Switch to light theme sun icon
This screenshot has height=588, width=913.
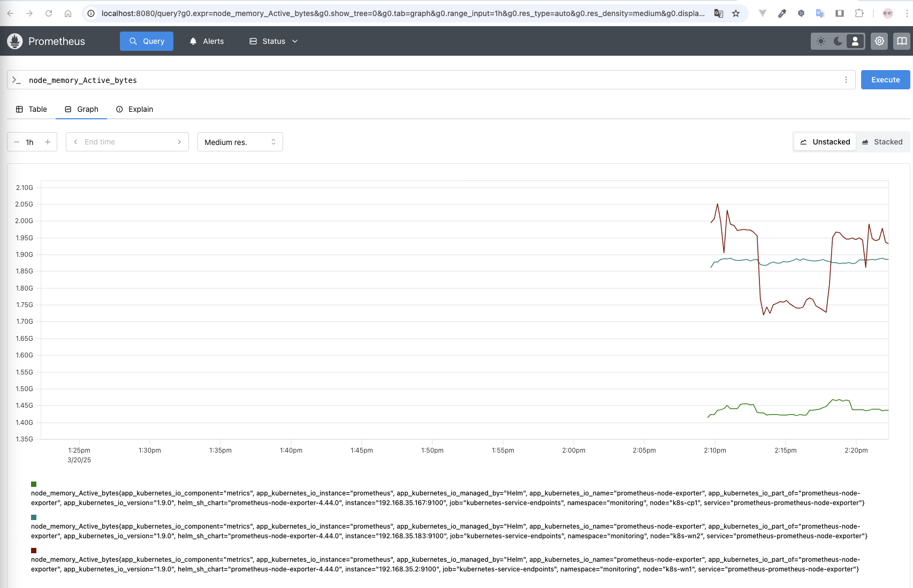click(821, 41)
